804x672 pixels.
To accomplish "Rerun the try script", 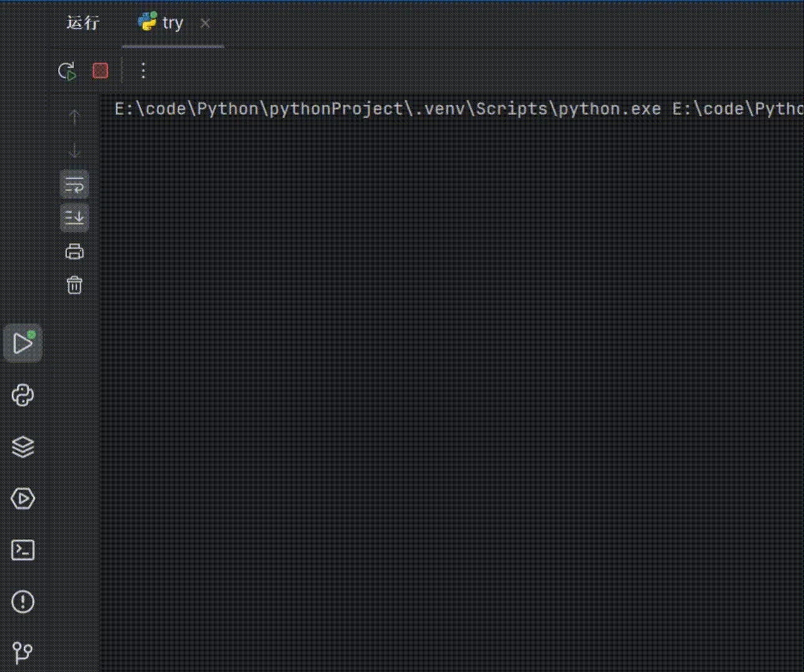I will (x=67, y=71).
